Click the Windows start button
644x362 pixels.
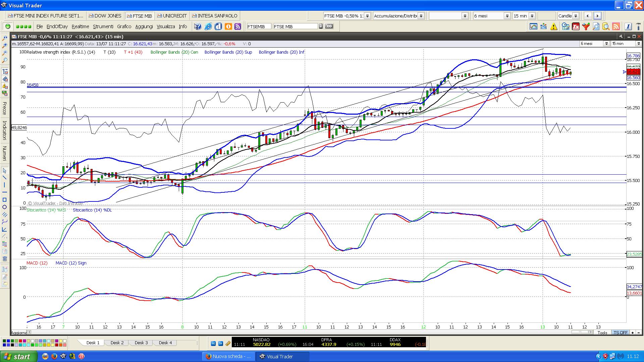click(x=18, y=356)
